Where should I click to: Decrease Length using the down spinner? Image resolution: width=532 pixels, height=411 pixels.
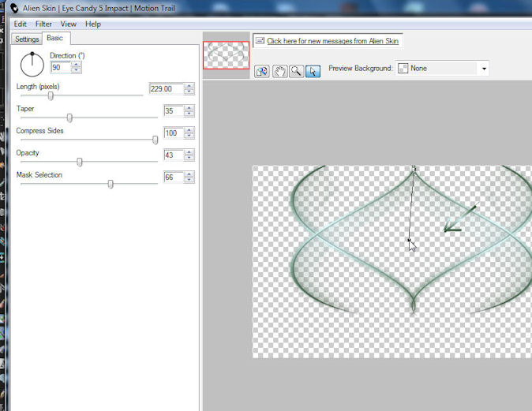pyautogui.click(x=189, y=92)
